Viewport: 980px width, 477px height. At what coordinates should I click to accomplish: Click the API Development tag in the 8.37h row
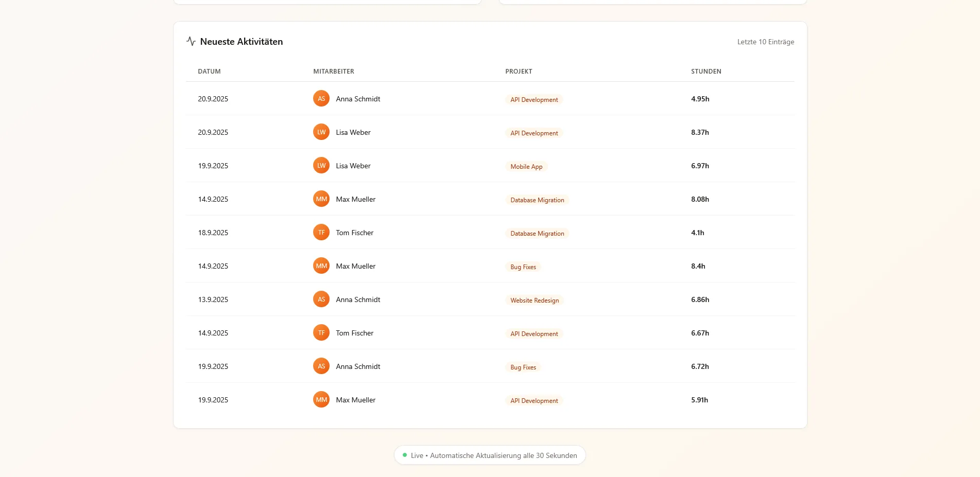(534, 133)
